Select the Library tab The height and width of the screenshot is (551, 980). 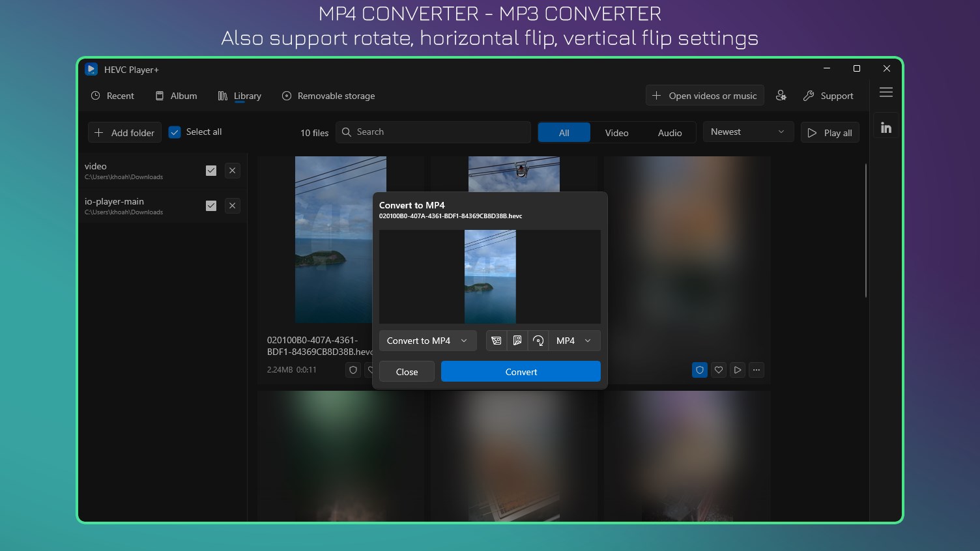click(240, 96)
